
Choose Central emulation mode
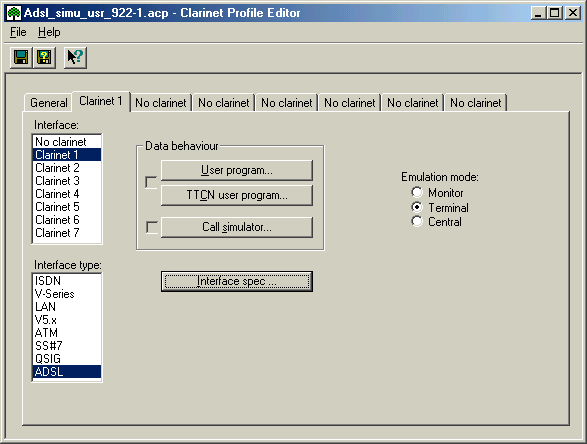[417, 221]
